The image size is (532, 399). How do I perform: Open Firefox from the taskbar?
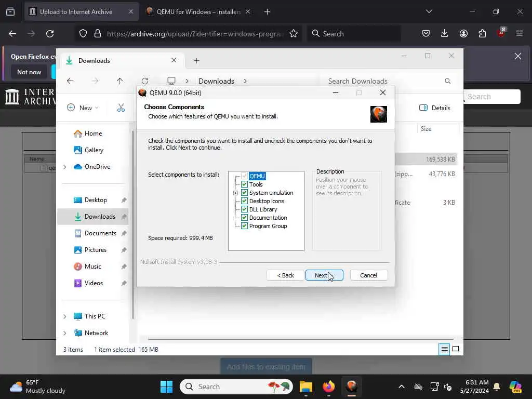click(x=328, y=387)
